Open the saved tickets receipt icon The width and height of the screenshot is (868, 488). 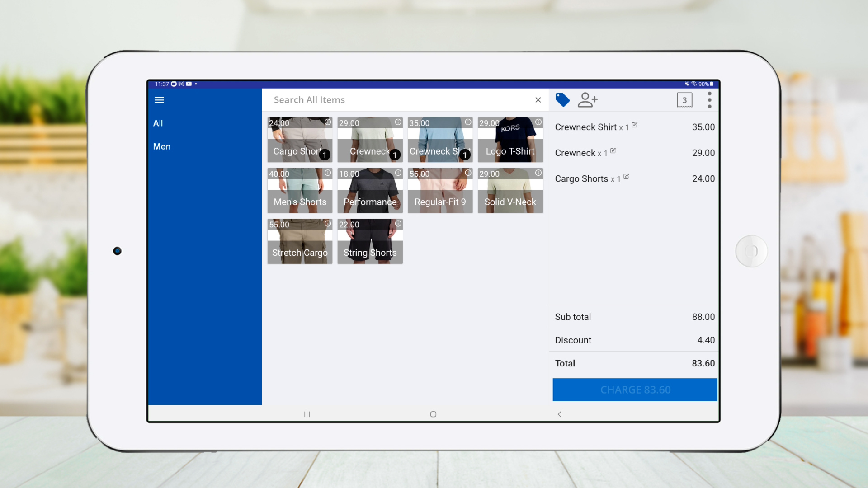click(x=684, y=100)
